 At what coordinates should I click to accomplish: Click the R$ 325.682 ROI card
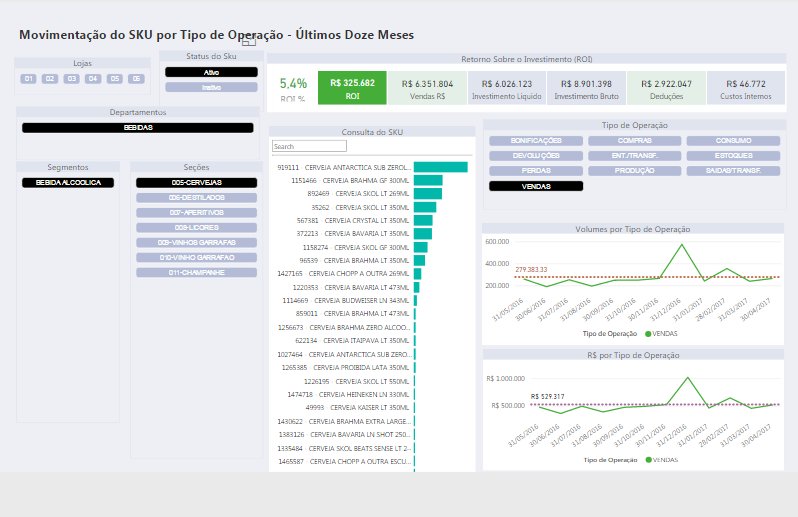(x=352, y=88)
